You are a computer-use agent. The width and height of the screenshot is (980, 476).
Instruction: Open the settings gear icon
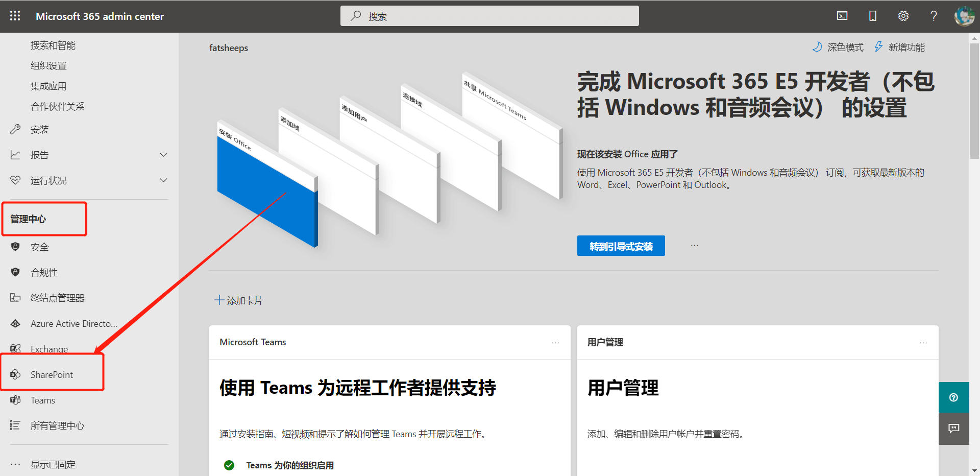point(903,16)
